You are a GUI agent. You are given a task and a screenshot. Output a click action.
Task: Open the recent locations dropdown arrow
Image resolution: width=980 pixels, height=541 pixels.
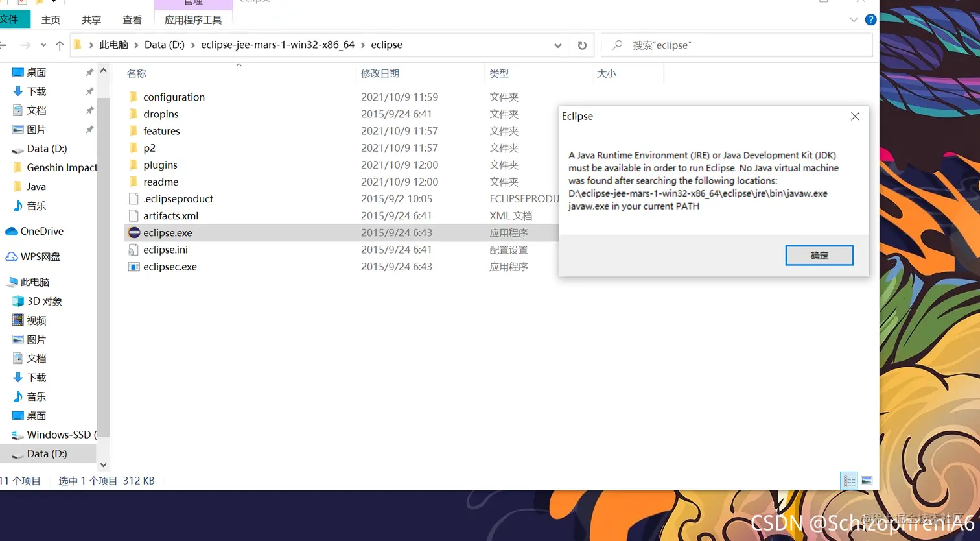click(43, 45)
